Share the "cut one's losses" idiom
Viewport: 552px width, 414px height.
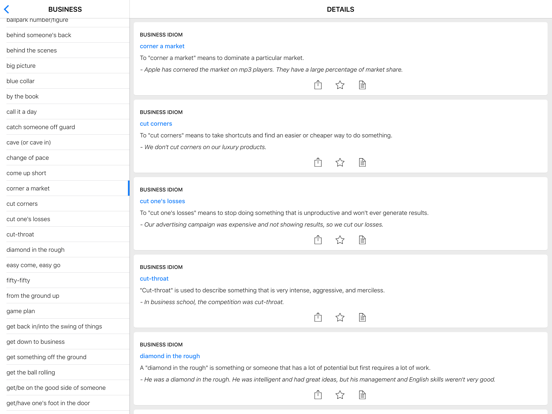[x=318, y=240]
